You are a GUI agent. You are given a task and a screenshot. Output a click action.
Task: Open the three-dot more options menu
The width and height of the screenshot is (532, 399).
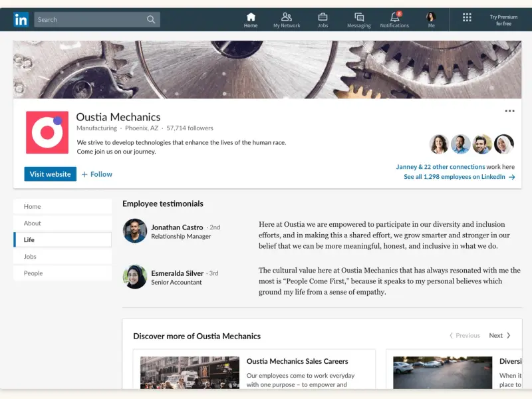pyautogui.click(x=509, y=111)
